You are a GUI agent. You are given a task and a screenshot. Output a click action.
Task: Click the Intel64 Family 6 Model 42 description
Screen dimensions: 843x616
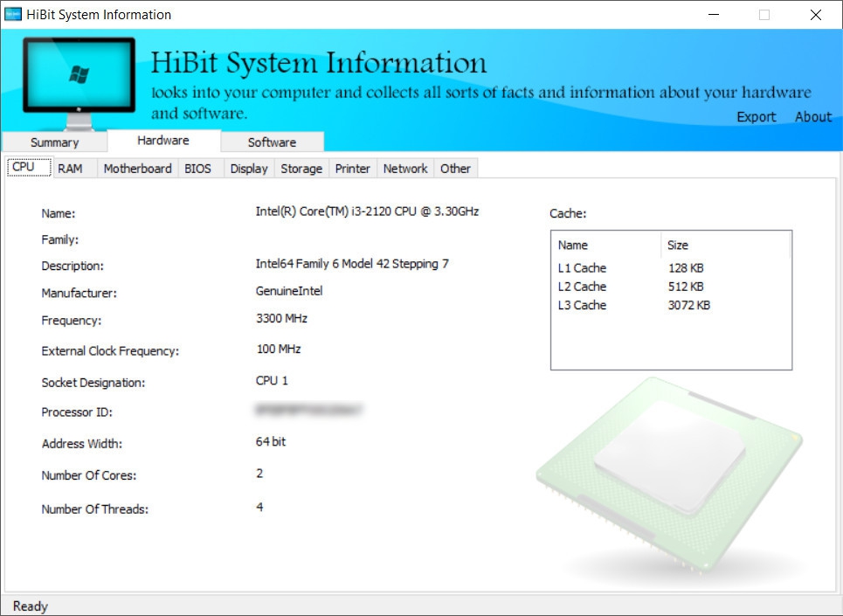click(352, 264)
